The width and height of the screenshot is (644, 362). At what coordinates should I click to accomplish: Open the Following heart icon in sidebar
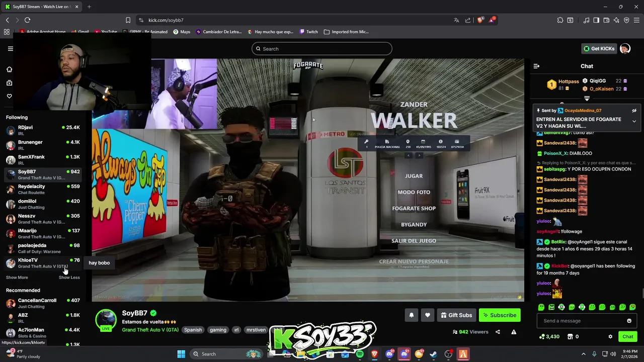(9, 96)
